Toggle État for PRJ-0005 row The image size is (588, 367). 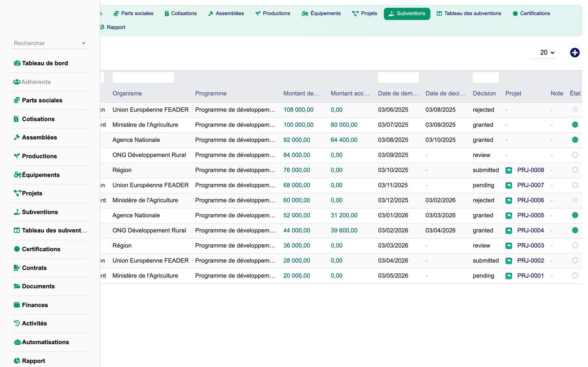[x=575, y=215]
